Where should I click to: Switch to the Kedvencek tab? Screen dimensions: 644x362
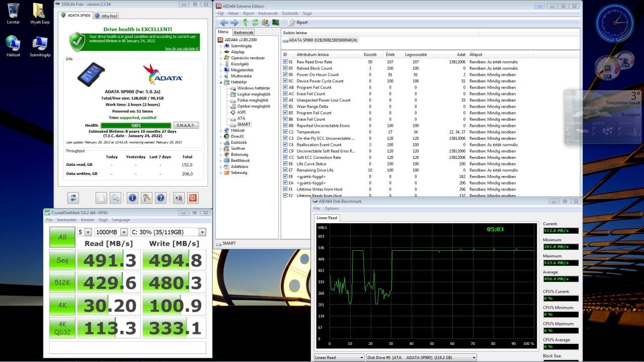244,32
